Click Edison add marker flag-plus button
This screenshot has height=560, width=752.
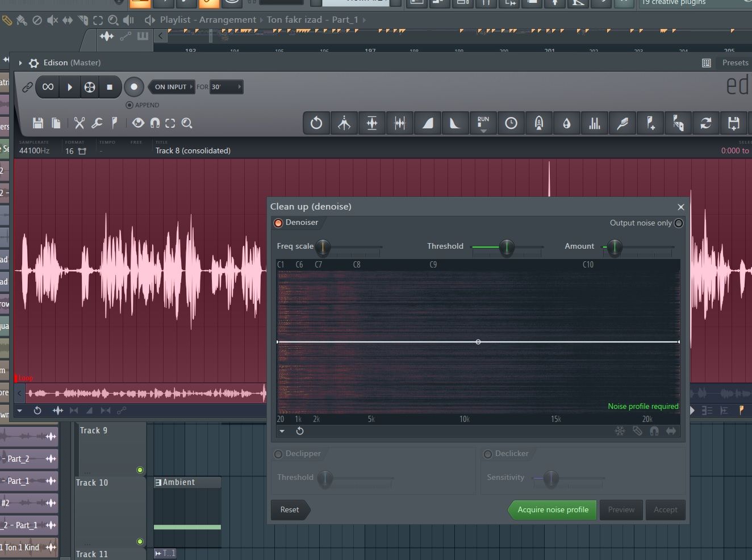coord(650,123)
